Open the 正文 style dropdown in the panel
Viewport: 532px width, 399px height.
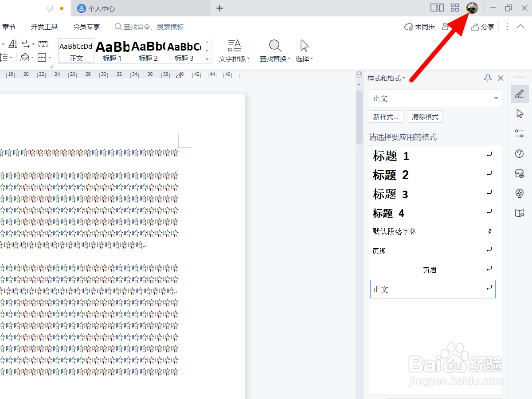tap(496, 98)
